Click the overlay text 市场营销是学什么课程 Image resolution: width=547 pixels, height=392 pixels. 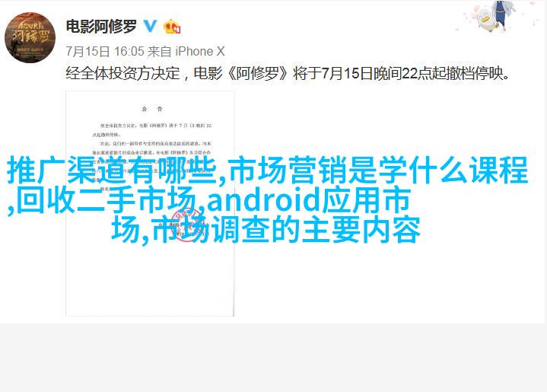(379, 171)
